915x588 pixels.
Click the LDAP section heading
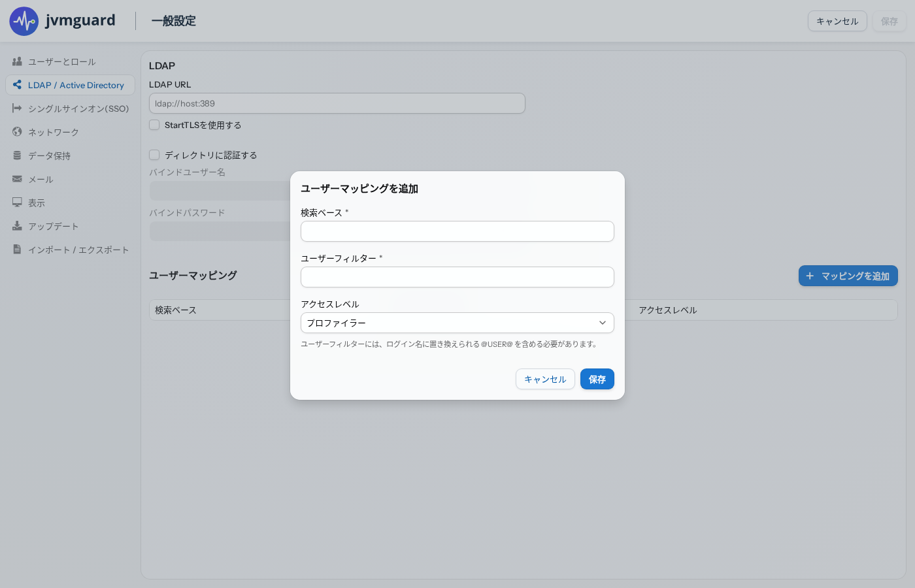pos(162,65)
